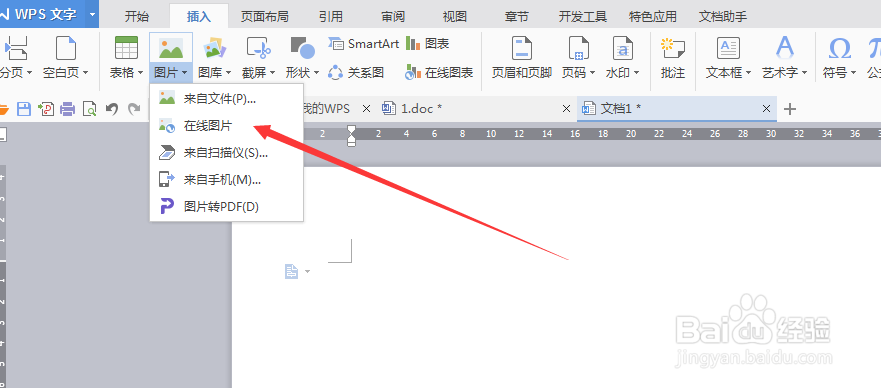
Task: Select the 文档1 document tab
Action: tap(676, 108)
